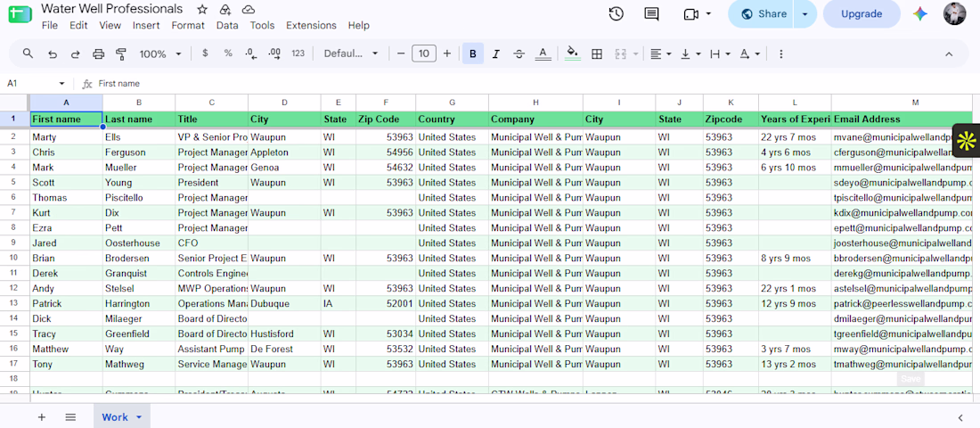Open the name box dropdown arrow
This screenshot has height=428, width=980.
click(61, 83)
